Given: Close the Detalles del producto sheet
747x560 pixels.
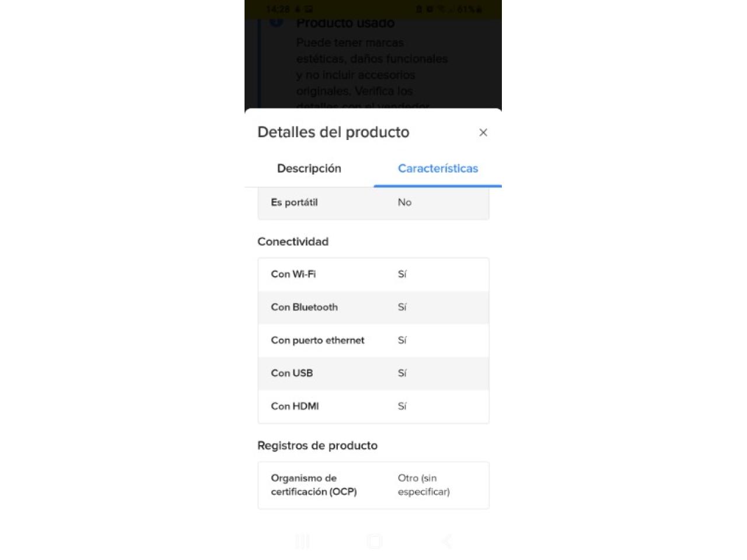Looking at the screenshot, I should click(x=483, y=132).
